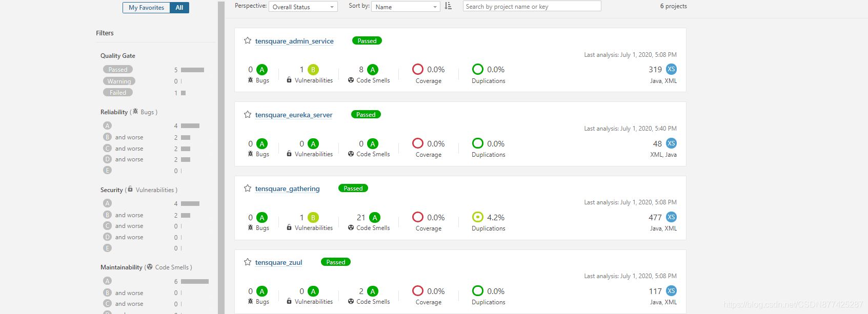Image resolution: width=868 pixels, height=314 pixels.
Task: Filter by Failed quality gate
Action: coord(118,93)
